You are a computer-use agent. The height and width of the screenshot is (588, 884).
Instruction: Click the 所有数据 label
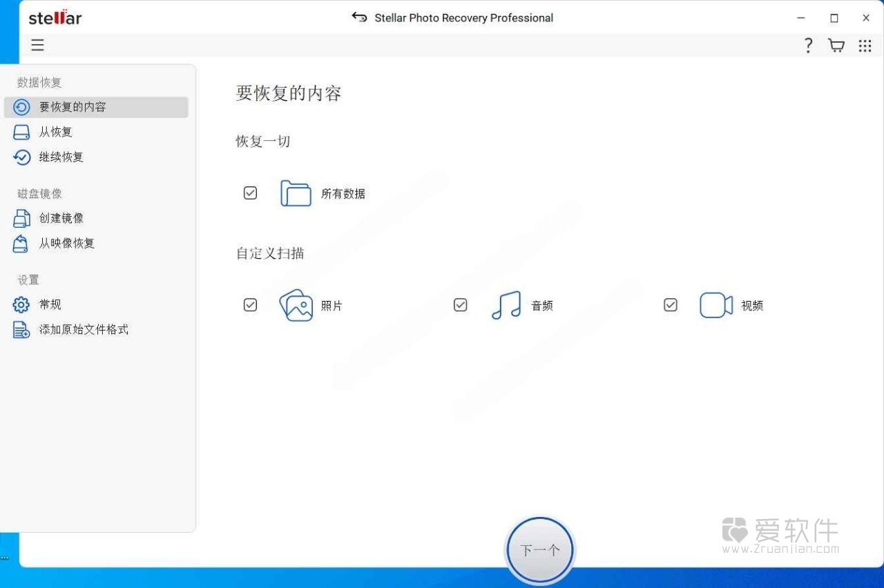click(343, 194)
